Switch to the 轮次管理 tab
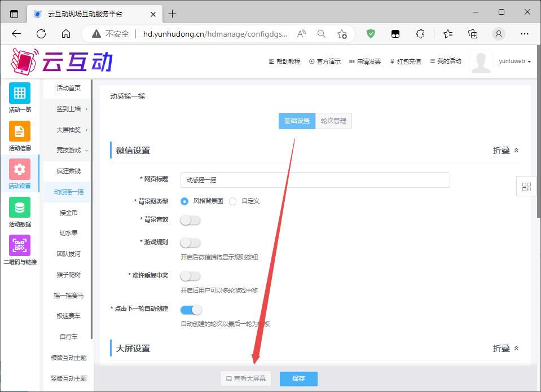The image size is (541, 392). coord(333,121)
